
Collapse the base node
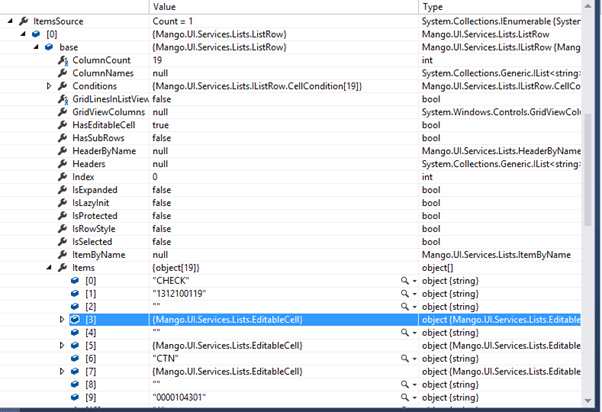pos(37,47)
